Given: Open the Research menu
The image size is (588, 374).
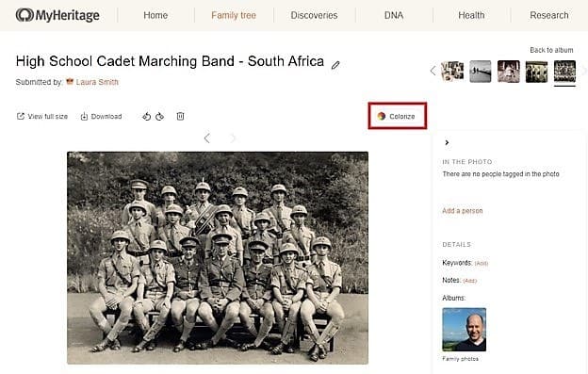Looking at the screenshot, I should click(549, 15).
